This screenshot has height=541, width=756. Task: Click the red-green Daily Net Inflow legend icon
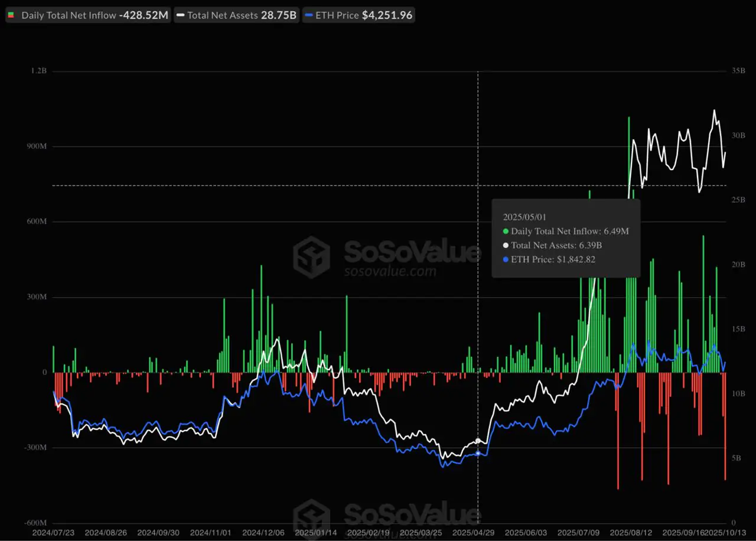tap(11, 15)
